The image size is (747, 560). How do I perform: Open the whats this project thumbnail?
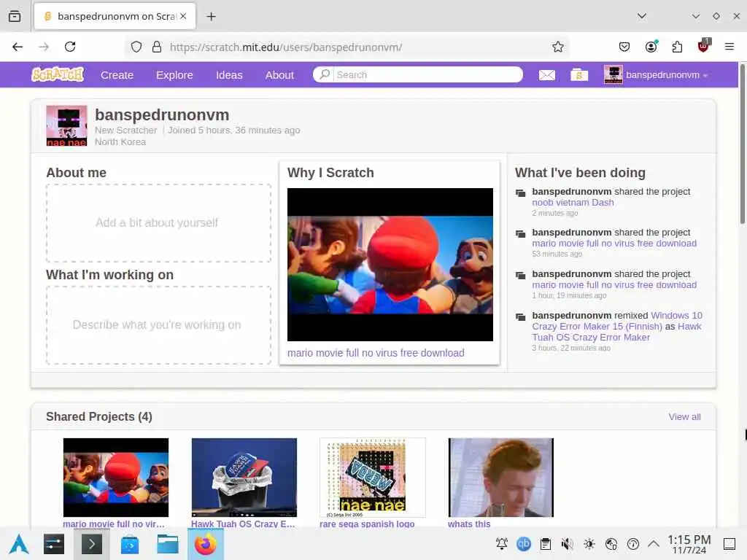(x=500, y=478)
